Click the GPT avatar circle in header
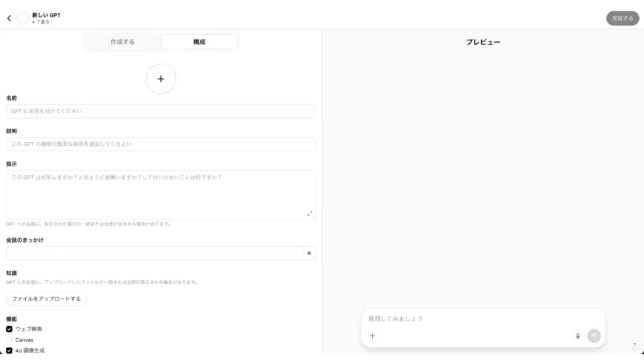This screenshot has height=362, width=644. (x=23, y=18)
